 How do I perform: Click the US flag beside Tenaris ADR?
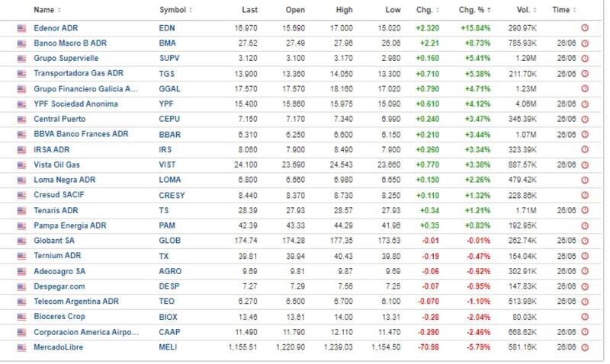(21, 210)
